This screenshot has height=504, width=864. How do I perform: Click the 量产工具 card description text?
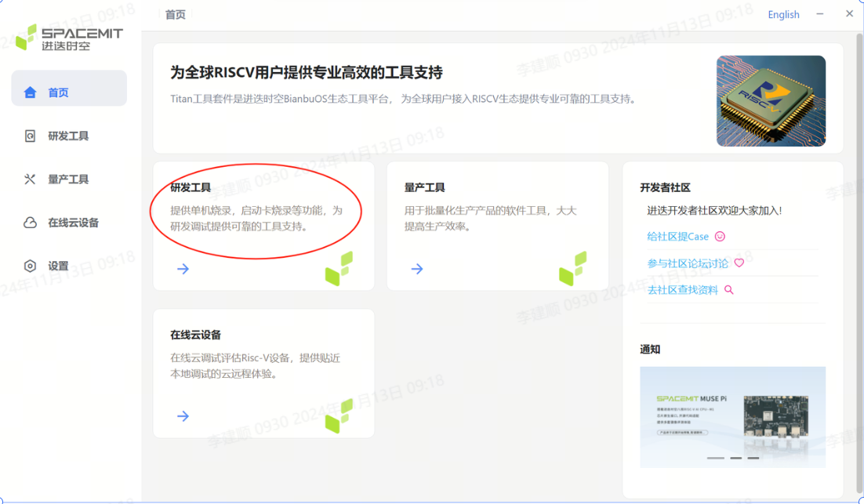[490, 218]
